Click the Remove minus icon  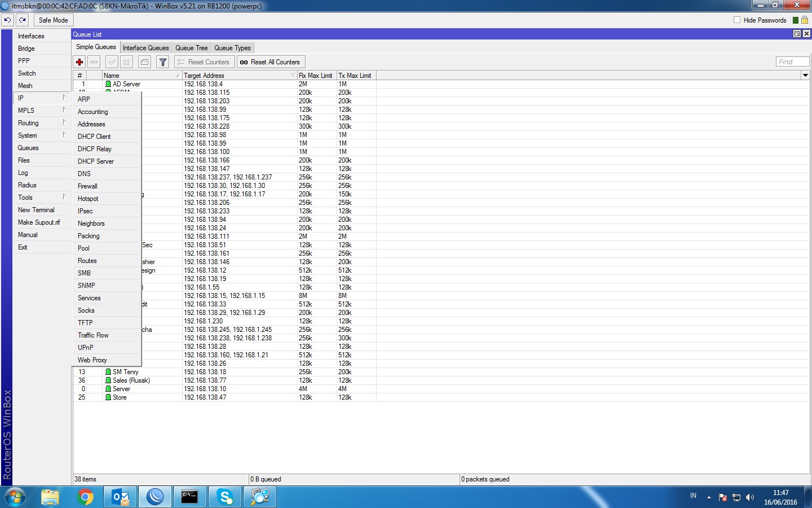pyautogui.click(x=94, y=62)
